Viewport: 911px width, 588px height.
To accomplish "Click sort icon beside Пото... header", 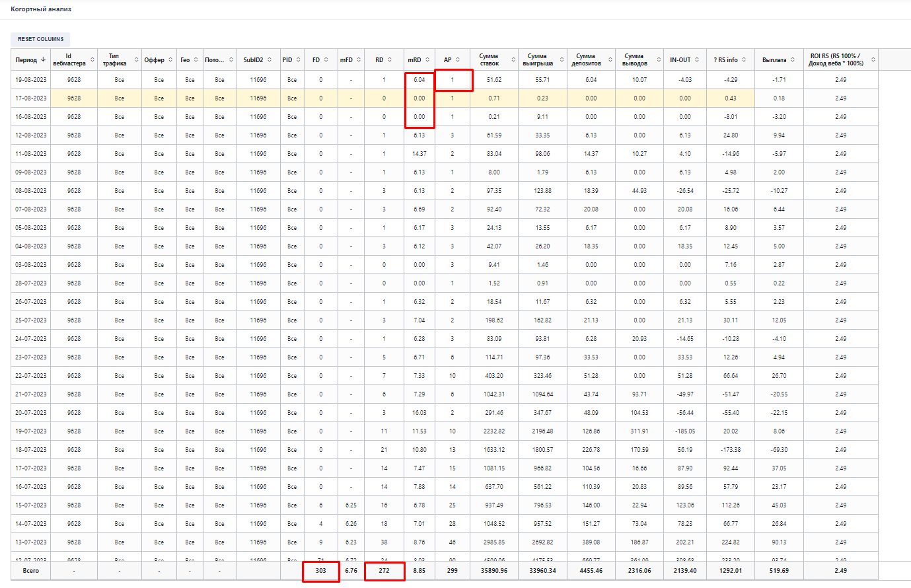I will point(231,59).
